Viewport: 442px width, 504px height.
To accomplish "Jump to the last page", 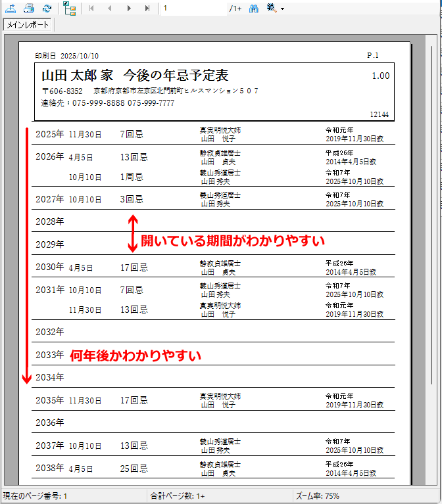I will (x=147, y=9).
